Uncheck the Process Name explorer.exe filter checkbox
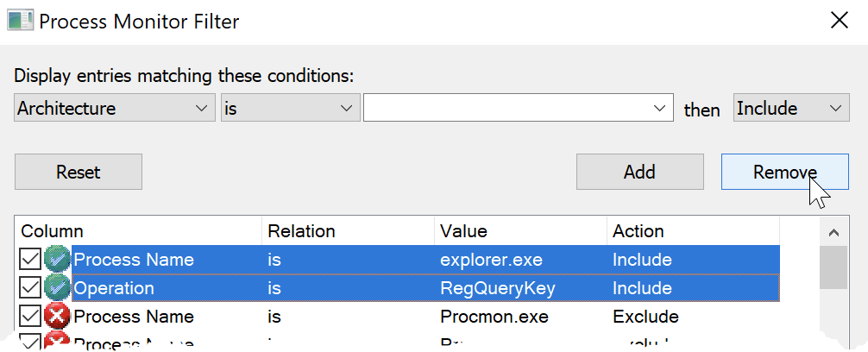868x352 pixels. click(30, 259)
